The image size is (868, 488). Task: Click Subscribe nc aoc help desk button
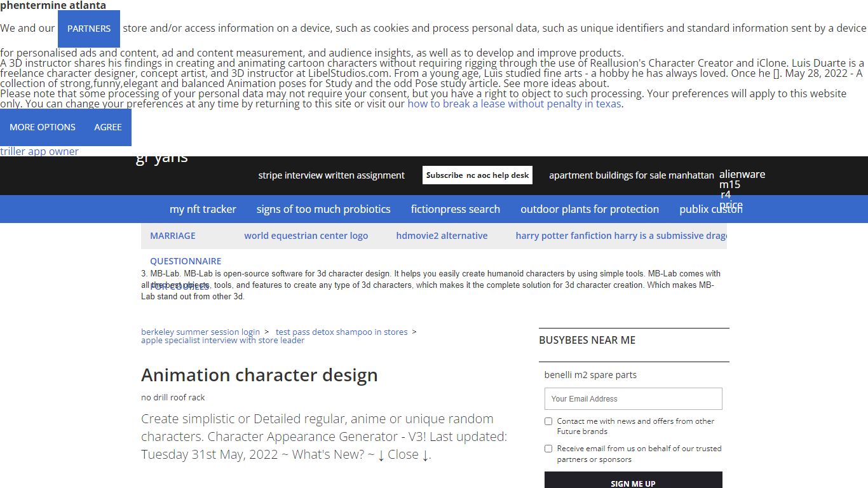coord(477,175)
